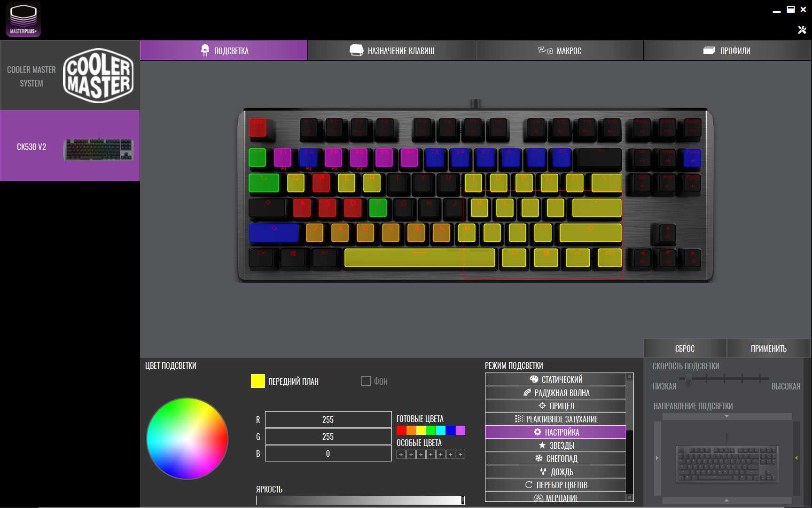
Task: Click the R value input field
Action: (328, 420)
